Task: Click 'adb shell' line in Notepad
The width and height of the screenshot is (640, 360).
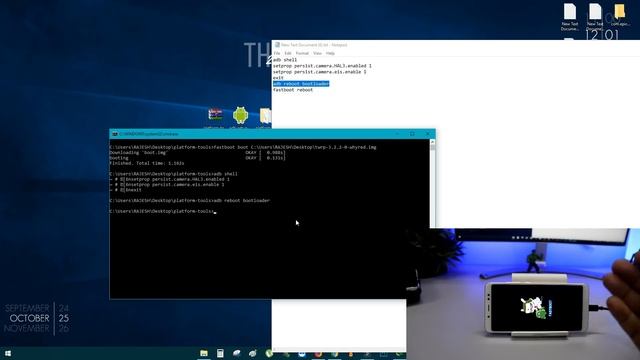Action: (285, 60)
